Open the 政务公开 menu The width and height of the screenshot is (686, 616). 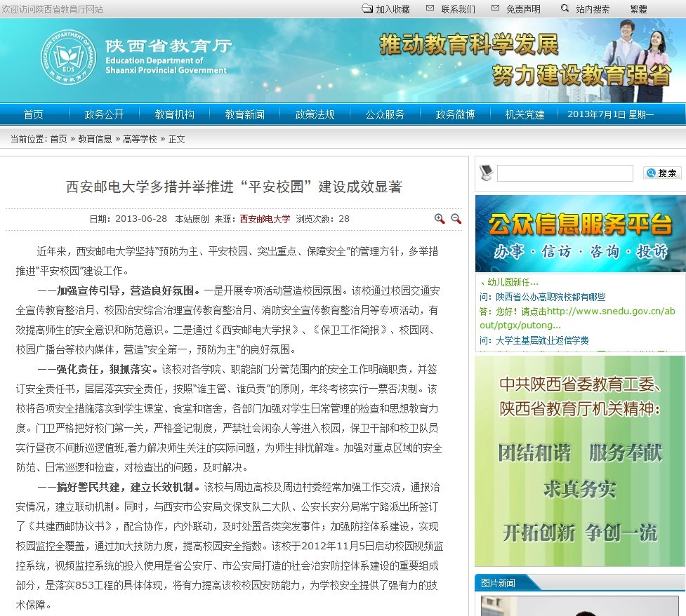[104, 114]
